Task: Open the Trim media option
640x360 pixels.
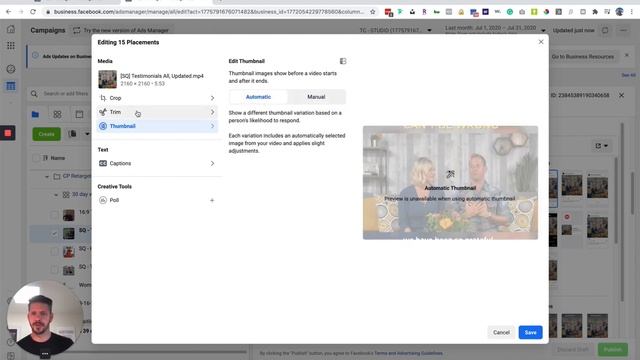Action: 157,112
